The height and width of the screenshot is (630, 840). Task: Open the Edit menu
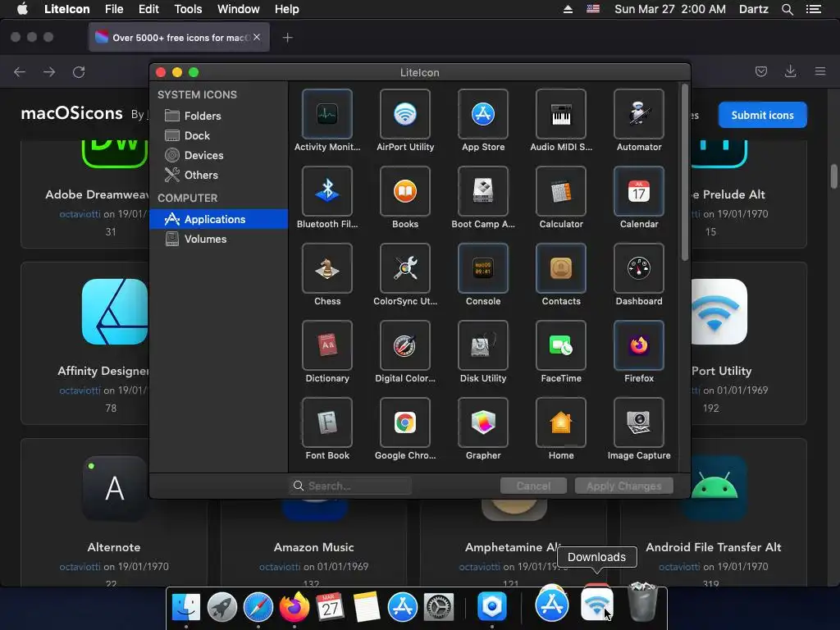[148, 9]
